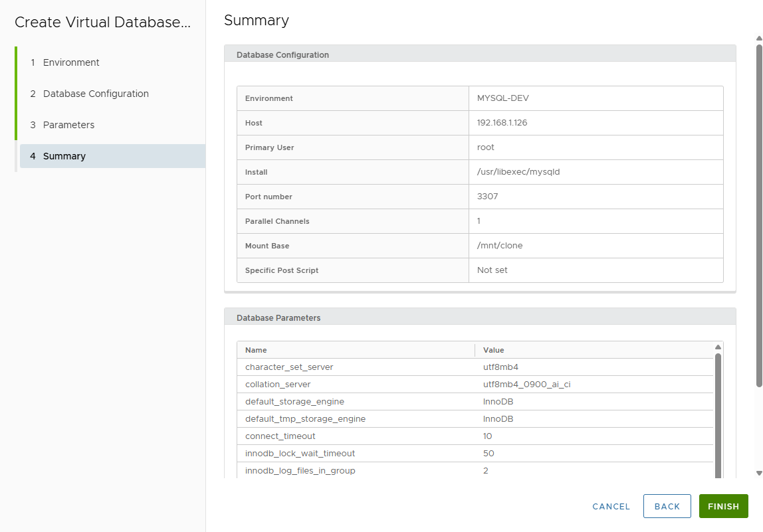The image size is (763, 532).
Task: Click the Back button
Action: click(667, 506)
